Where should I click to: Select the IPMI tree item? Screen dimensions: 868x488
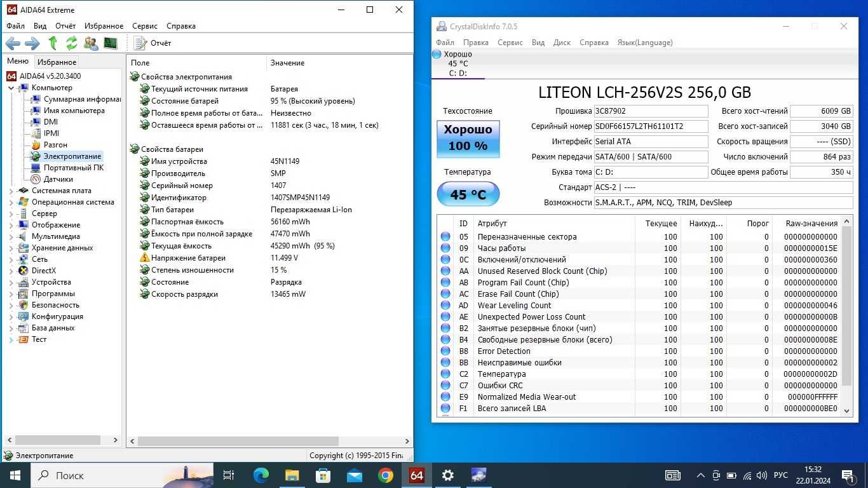point(45,133)
